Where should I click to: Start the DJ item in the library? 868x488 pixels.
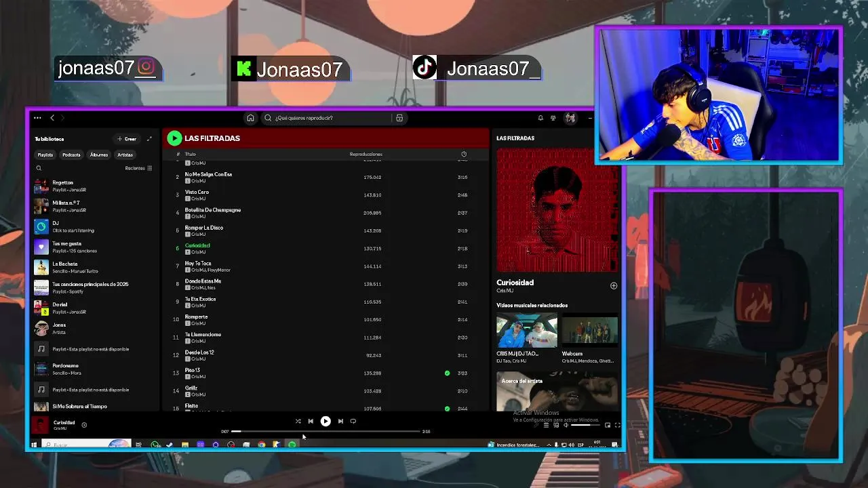94,226
